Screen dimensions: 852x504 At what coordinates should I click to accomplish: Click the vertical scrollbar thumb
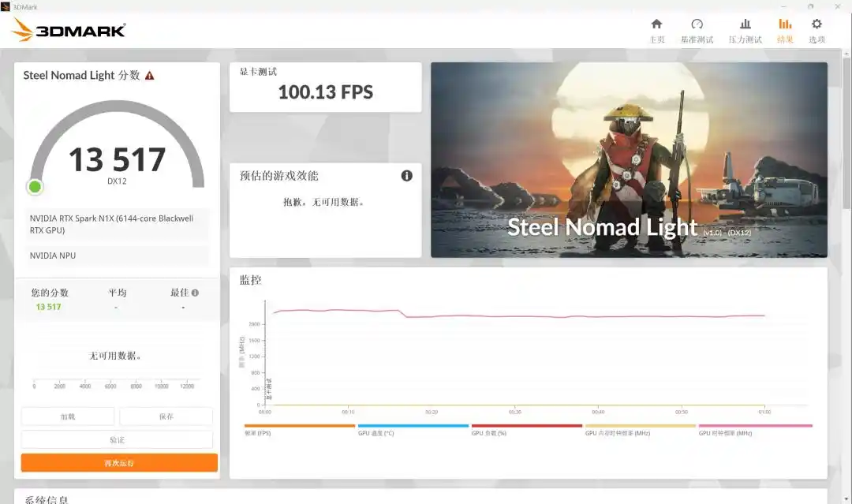[x=846, y=132]
